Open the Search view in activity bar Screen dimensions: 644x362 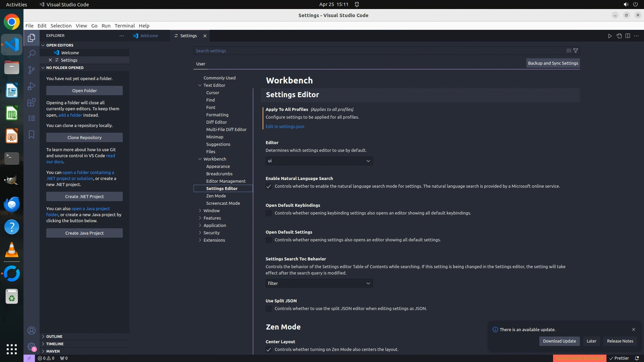coord(32,54)
